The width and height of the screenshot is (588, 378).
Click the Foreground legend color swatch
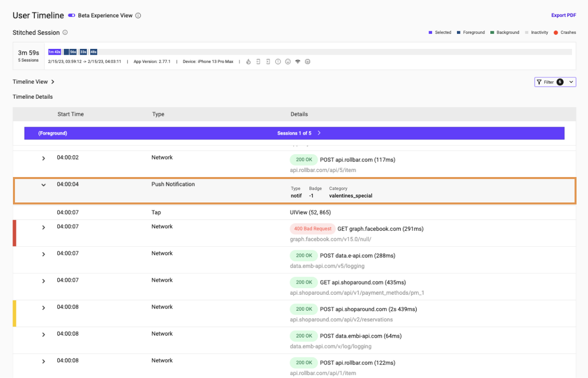[x=458, y=32]
